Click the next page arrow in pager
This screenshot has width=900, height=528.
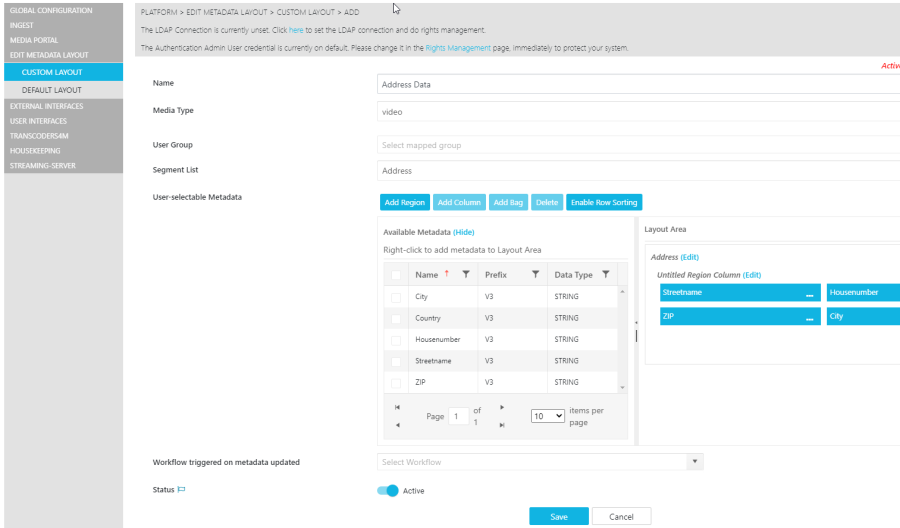[x=502, y=407]
